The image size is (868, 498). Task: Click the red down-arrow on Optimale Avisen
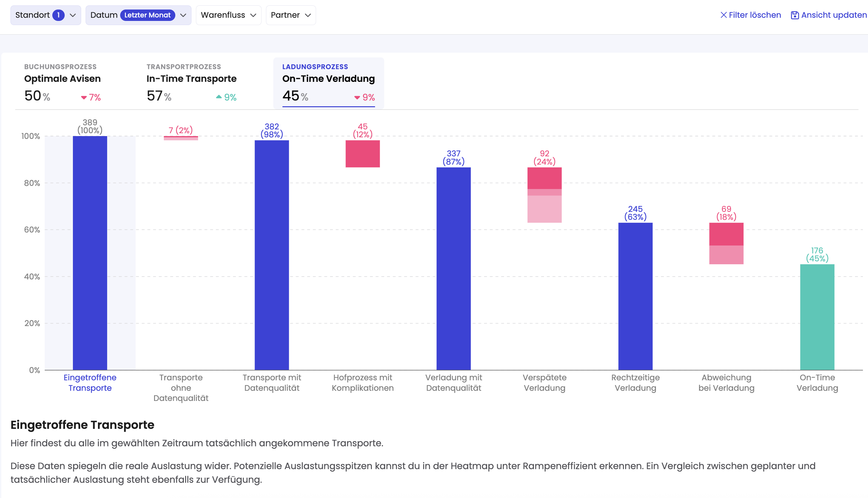pyautogui.click(x=84, y=98)
